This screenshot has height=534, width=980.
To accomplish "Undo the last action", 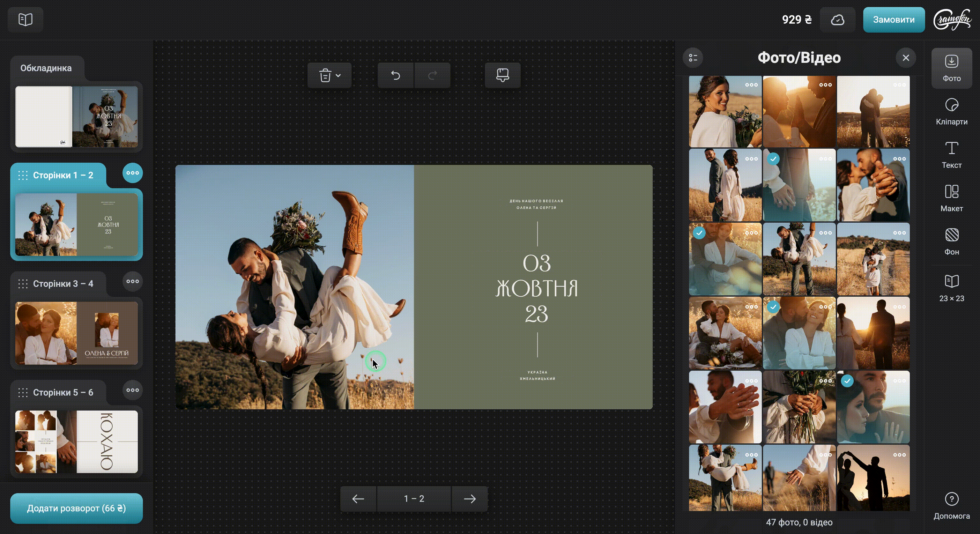I will [x=395, y=75].
